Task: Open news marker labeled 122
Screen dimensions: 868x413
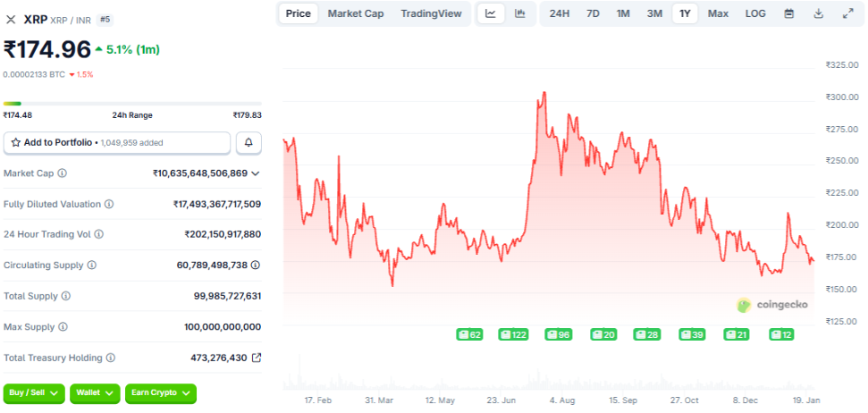Action: point(513,334)
